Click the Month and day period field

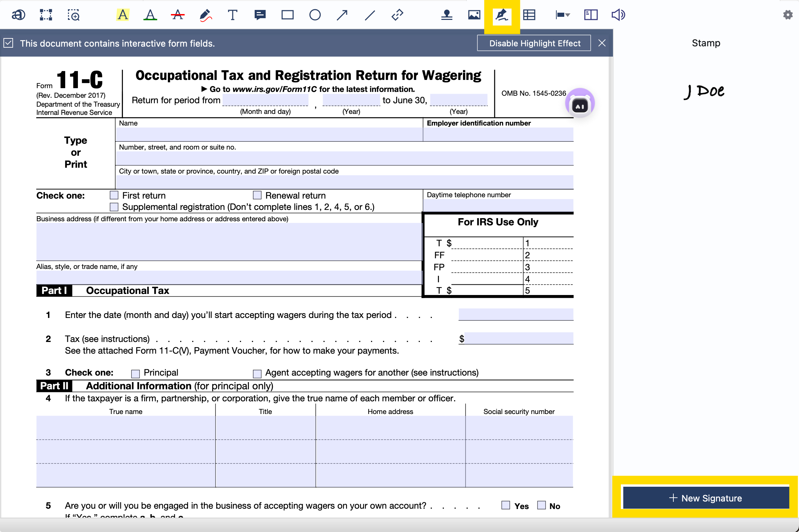pyautogui.click(x=265, y=100)
